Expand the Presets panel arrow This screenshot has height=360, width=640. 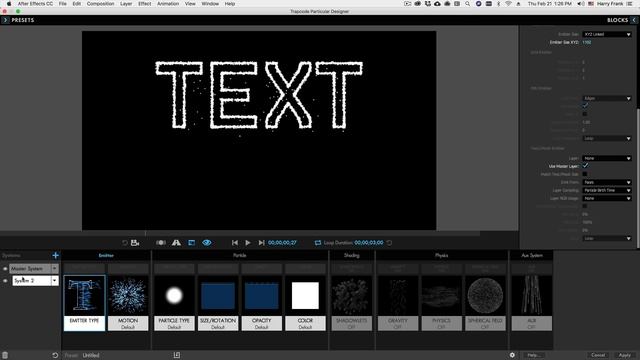coord(5,20)
